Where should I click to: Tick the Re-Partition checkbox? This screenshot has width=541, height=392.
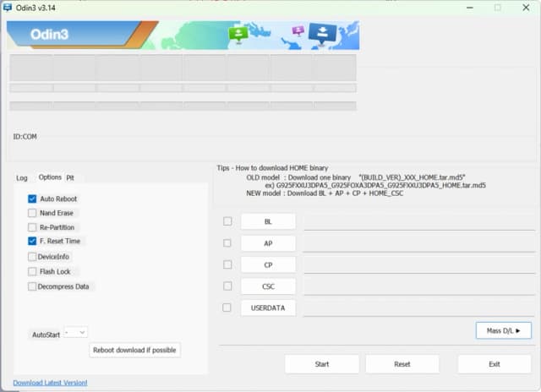(x=32, y=227)
